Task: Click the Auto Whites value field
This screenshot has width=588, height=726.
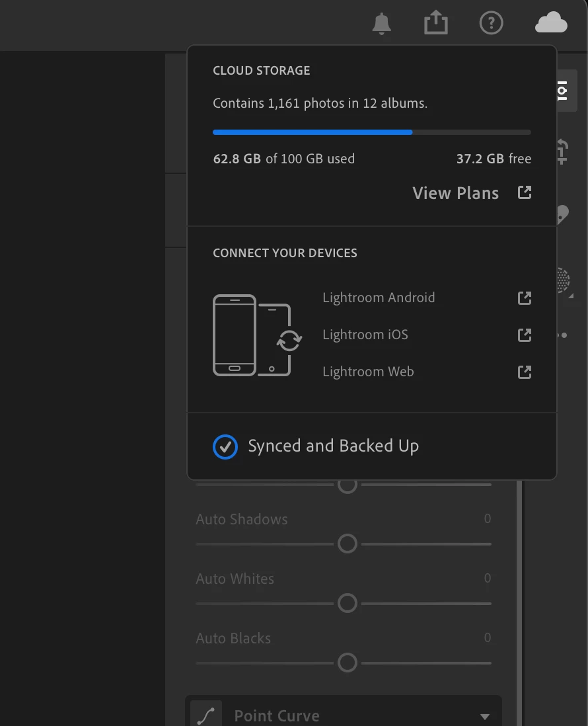Action: (487, 578)
